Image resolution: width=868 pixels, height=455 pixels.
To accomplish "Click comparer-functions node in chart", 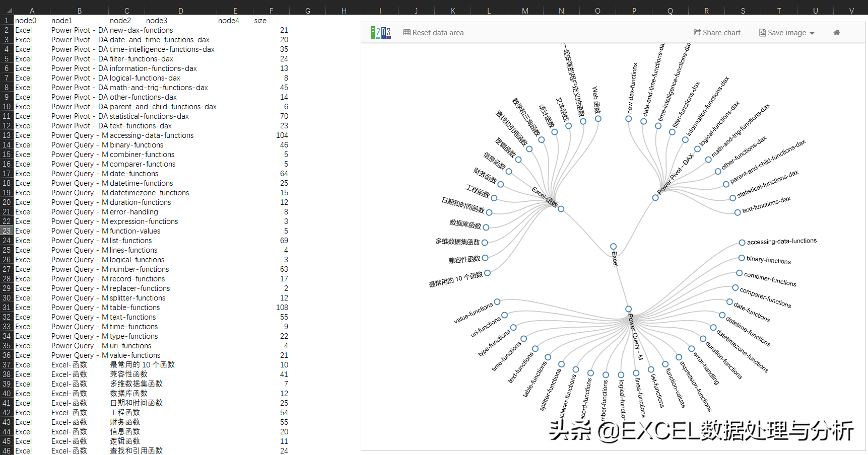I will click(735, 288).
